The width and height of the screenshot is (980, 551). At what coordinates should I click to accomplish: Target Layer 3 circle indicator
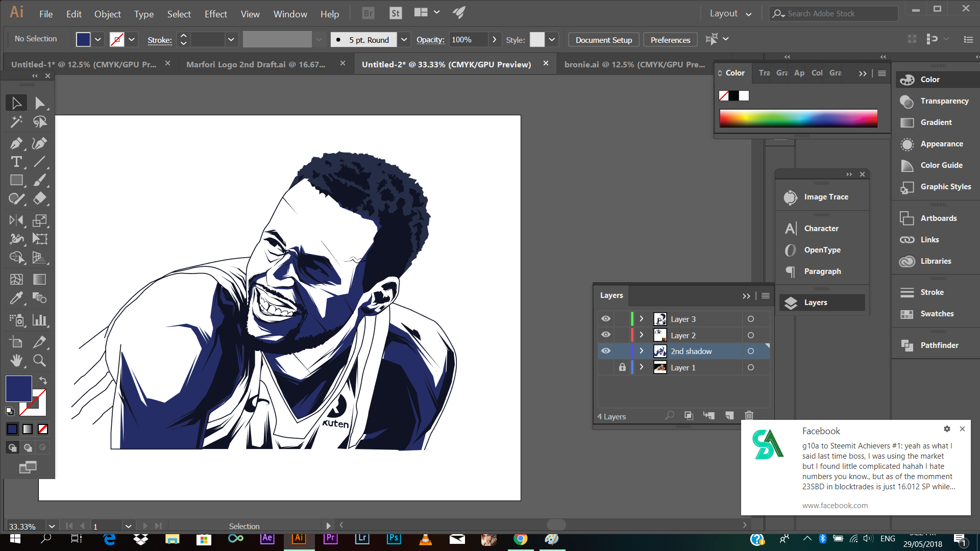[751, 319]
